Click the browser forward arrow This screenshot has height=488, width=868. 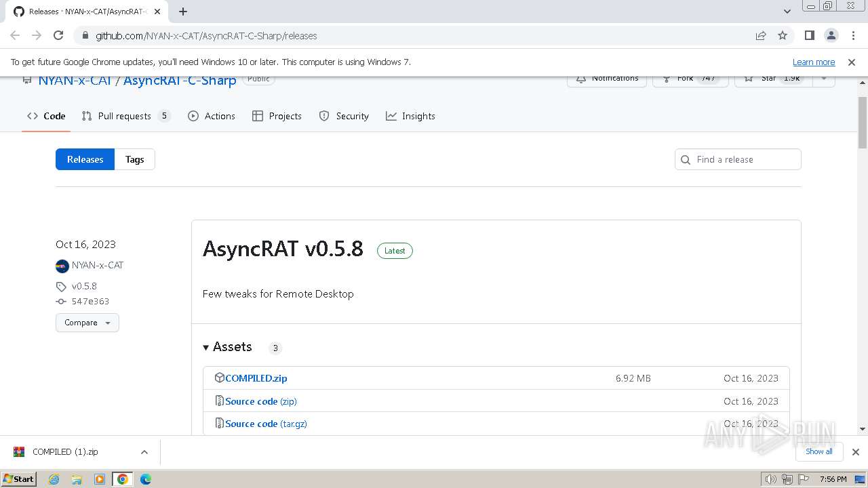pos(37,35)
